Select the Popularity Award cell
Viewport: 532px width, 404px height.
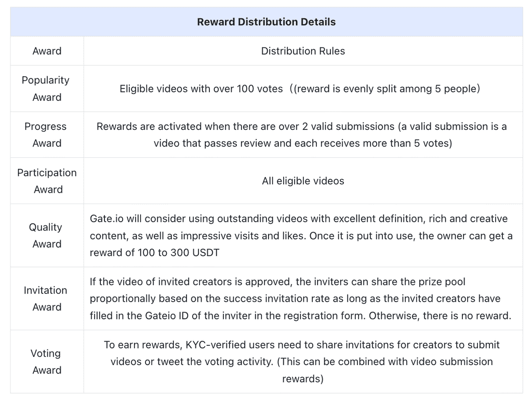pyautogui.click(x=46, y=88)
